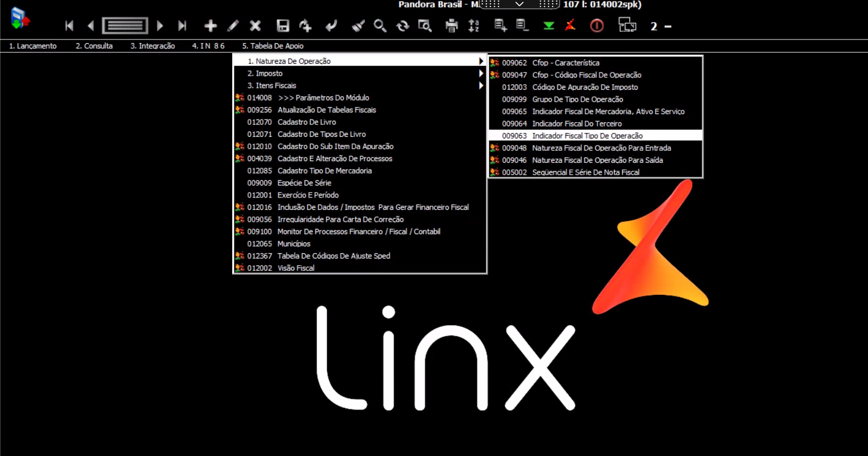Open 012071 Cadastro De Tipos De Livro
The image size is (868, 456).
[x=360, y=134]
